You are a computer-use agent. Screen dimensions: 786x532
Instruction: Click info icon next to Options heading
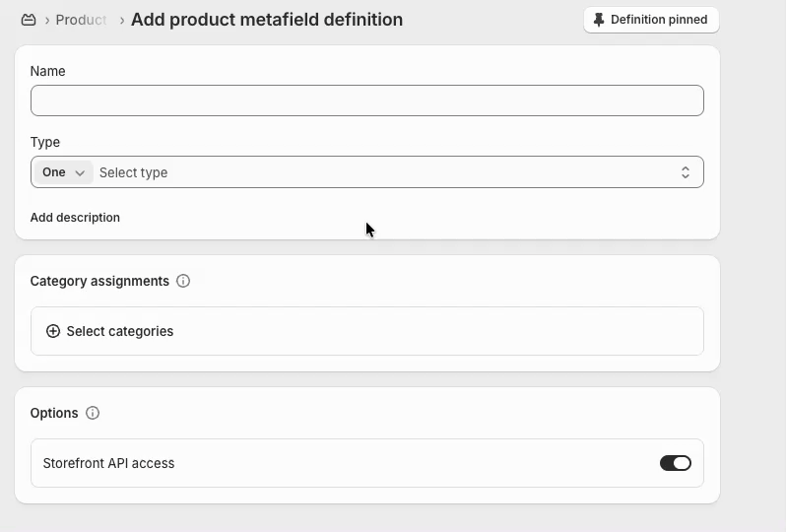93,413
